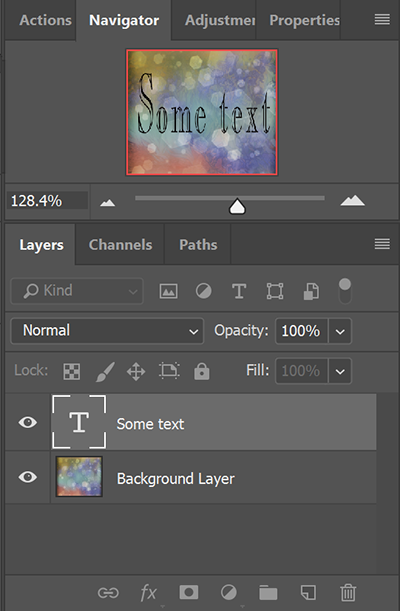The height and width of the screenshot is (611, 400).
Task: Open the Navigator panel options menu
Action: 382,19
